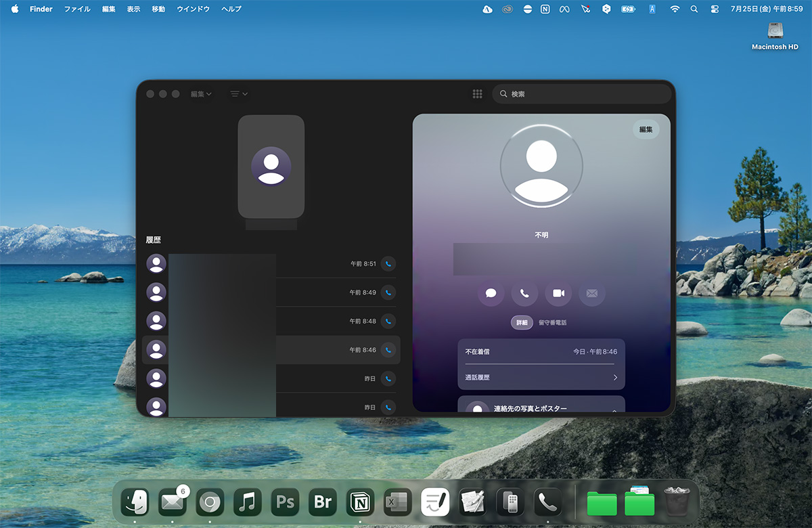
Task: Click the mail envelope icon on the contact card
Action: 591,293
